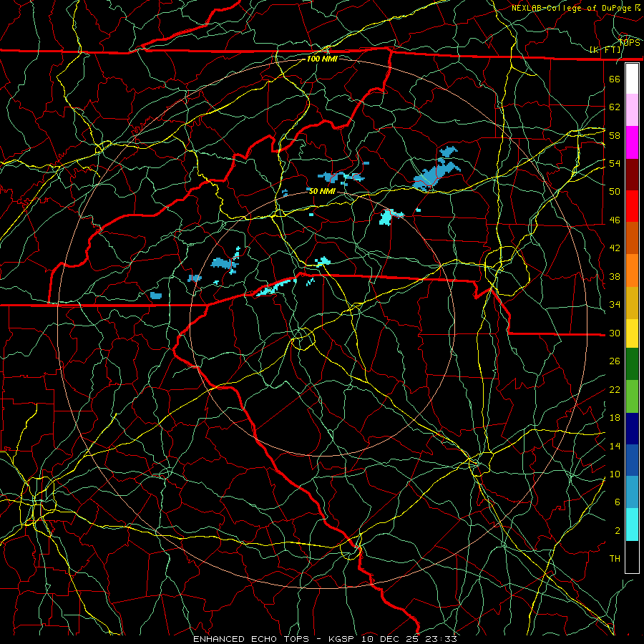Image resolution: width=644 pixels, height=644 pixels.
Task: Pick the magenta legend color band
Action: point(632,142)
